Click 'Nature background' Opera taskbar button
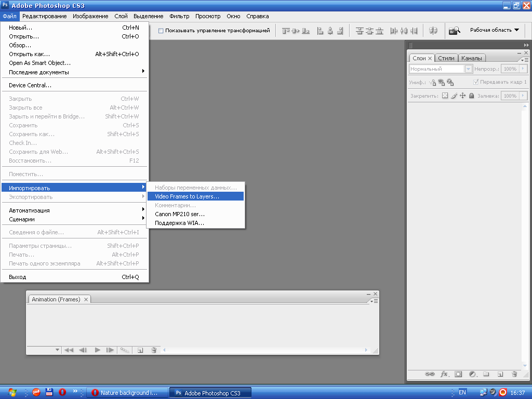Image resolution: width=532 pixels, height=399 pixels. coord(127,393)
